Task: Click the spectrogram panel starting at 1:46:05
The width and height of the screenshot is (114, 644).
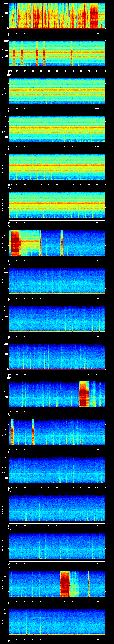Action: pyautogui.click(x=57, y=205)
